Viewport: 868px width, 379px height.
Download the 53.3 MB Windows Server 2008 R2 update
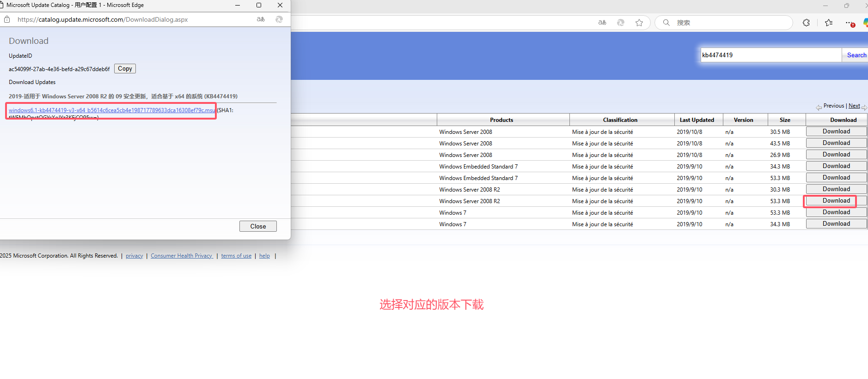(836, 201)
